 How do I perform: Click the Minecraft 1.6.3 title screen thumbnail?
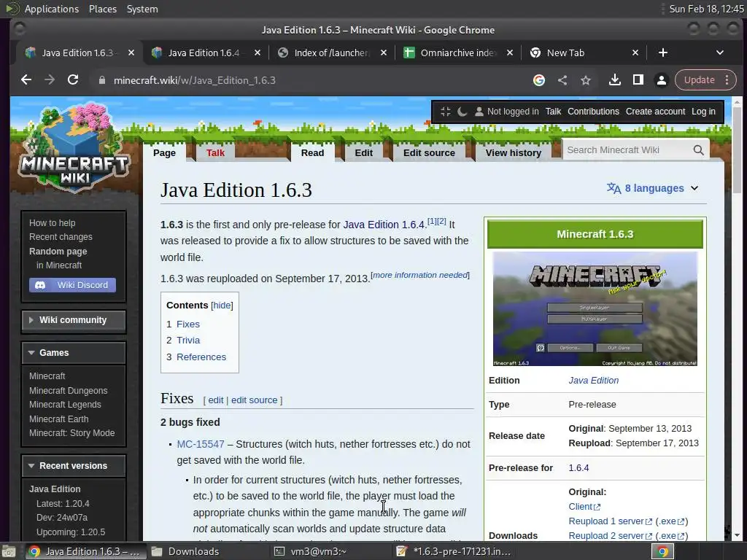click(595, 309)
